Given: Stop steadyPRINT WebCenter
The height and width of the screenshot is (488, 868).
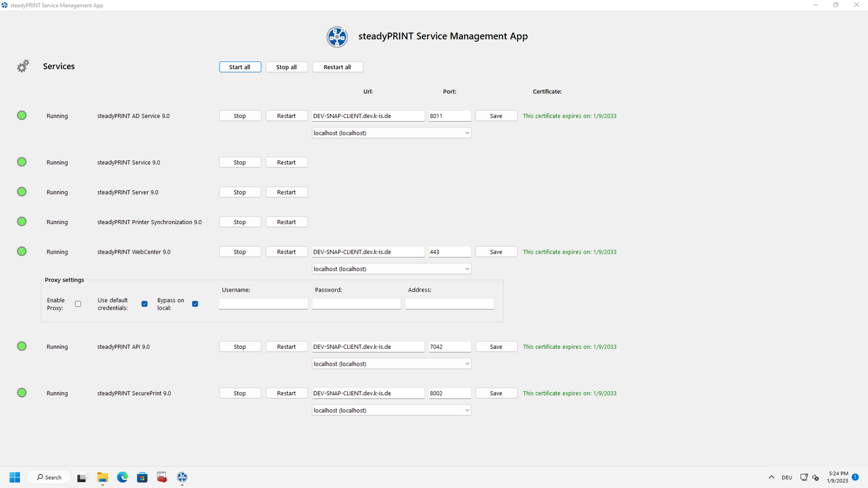Looking at the screenshot, I should pyautogui.click(x=240, y=252).
